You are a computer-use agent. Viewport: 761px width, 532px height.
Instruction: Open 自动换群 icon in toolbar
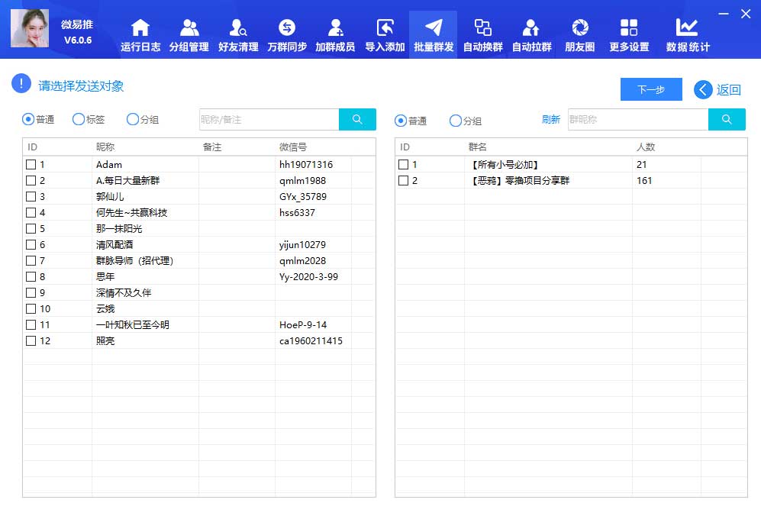482,28
